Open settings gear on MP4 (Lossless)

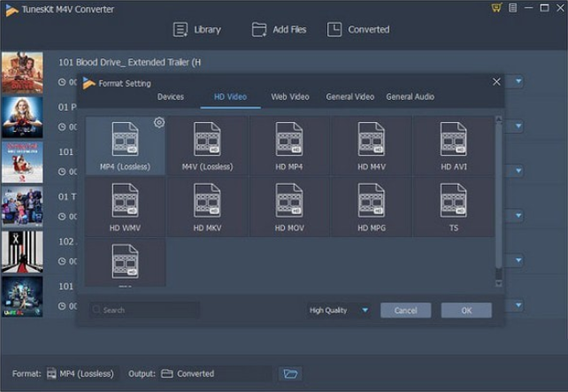(159, 122)
